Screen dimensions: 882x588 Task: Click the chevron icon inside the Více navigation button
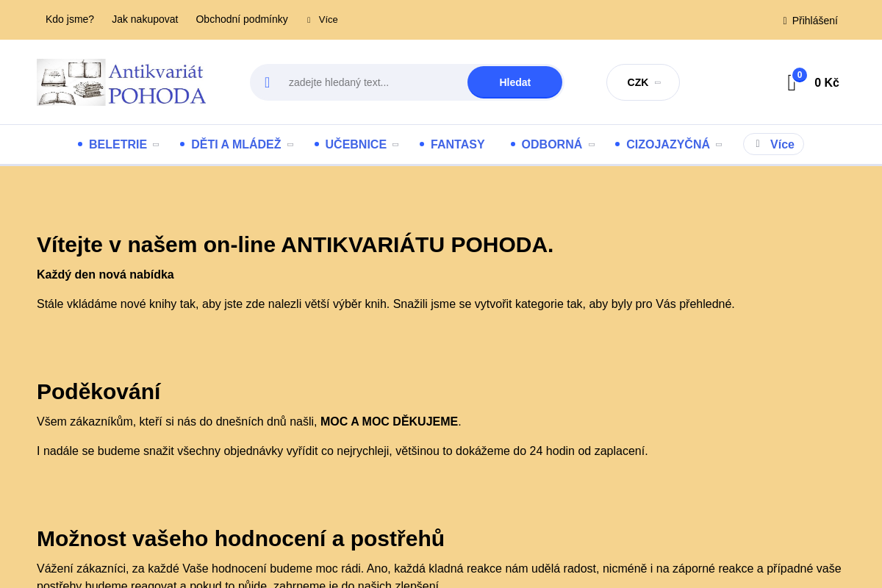pos(758,144)
